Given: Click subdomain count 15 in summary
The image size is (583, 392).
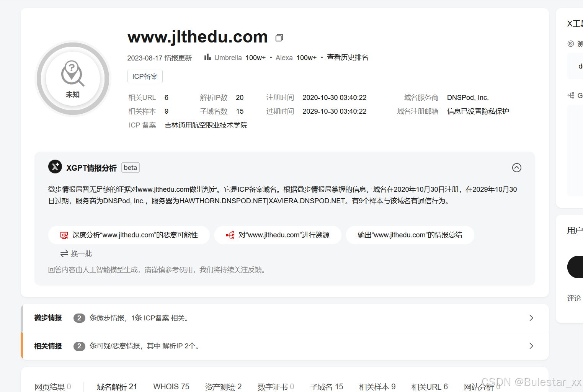Looking at the screenshot, I should click(240, 111).
